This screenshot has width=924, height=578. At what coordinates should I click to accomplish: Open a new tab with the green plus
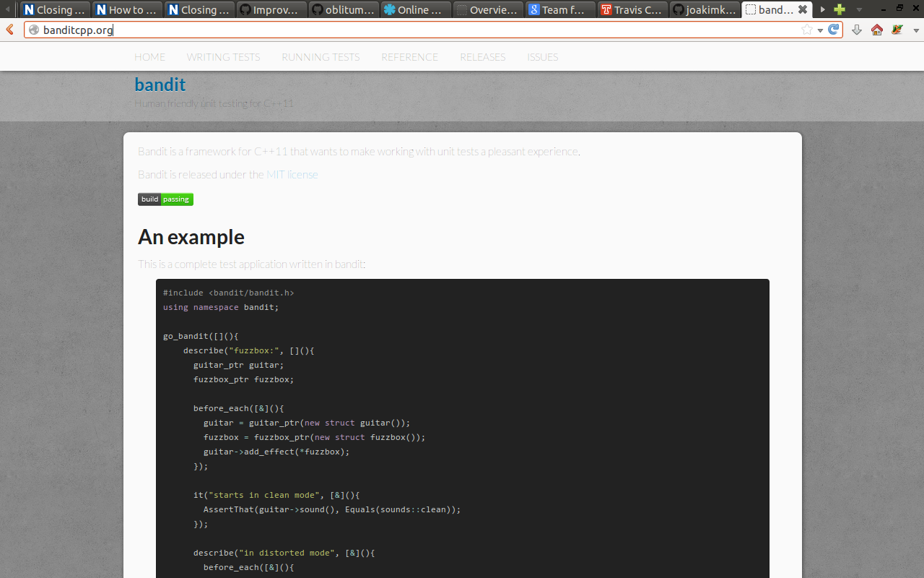(x=839, y=9)
